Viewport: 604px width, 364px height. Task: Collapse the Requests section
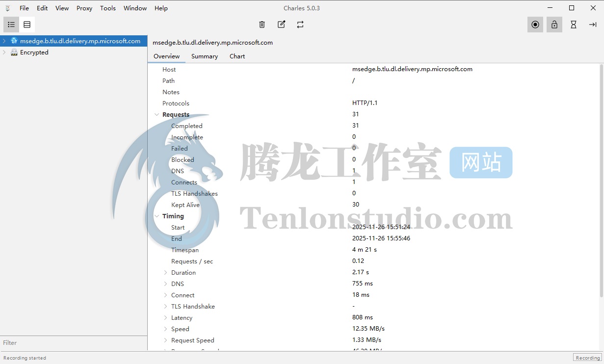click(x=157, y=115)
